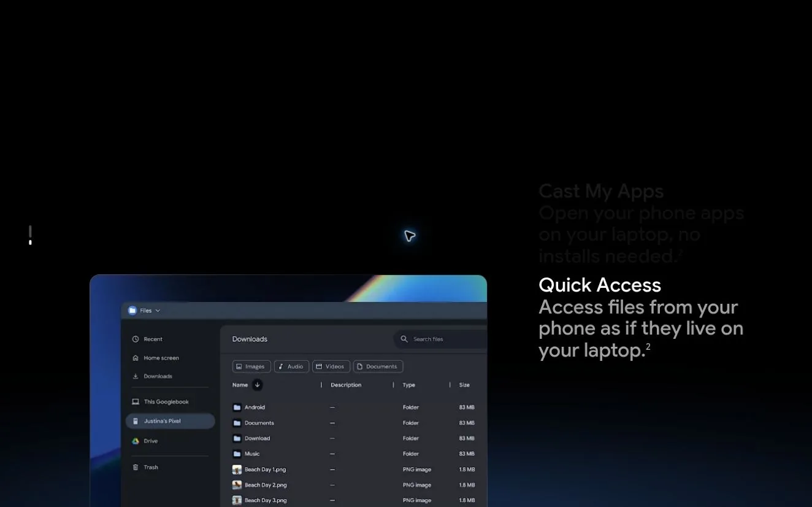Filter by the Documents chip

coord(378,366)
